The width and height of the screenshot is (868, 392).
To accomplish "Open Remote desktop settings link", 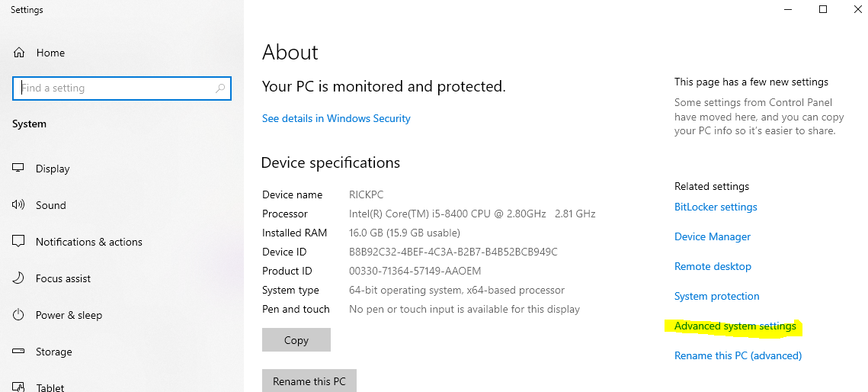I will pyautogui.click(x=713, y=266).
